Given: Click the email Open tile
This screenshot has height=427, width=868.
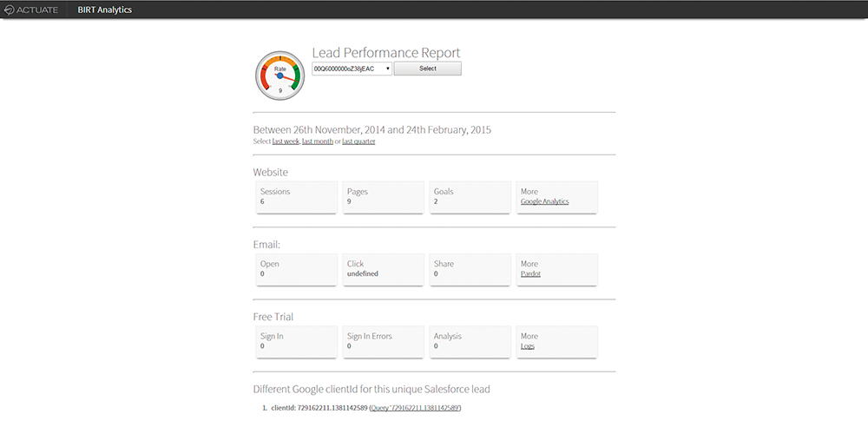Looking at the screenshot, I should pos(297,268).
